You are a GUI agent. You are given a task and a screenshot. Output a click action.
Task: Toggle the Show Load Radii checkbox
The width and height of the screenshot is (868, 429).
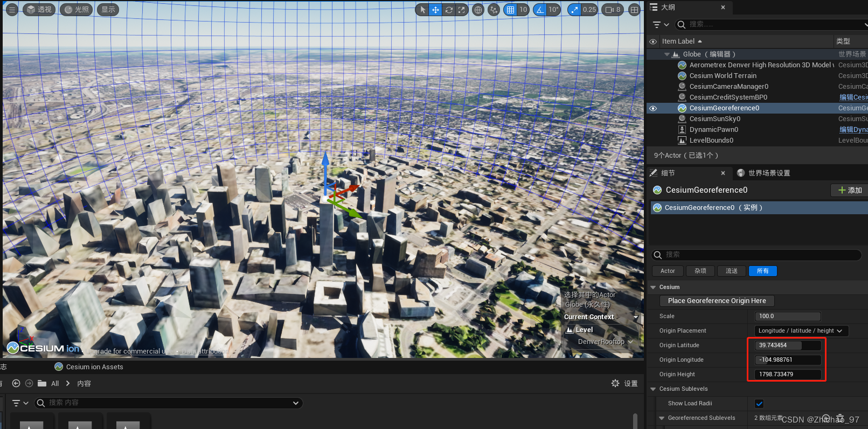pyautogui.click(x=759, y=404)
